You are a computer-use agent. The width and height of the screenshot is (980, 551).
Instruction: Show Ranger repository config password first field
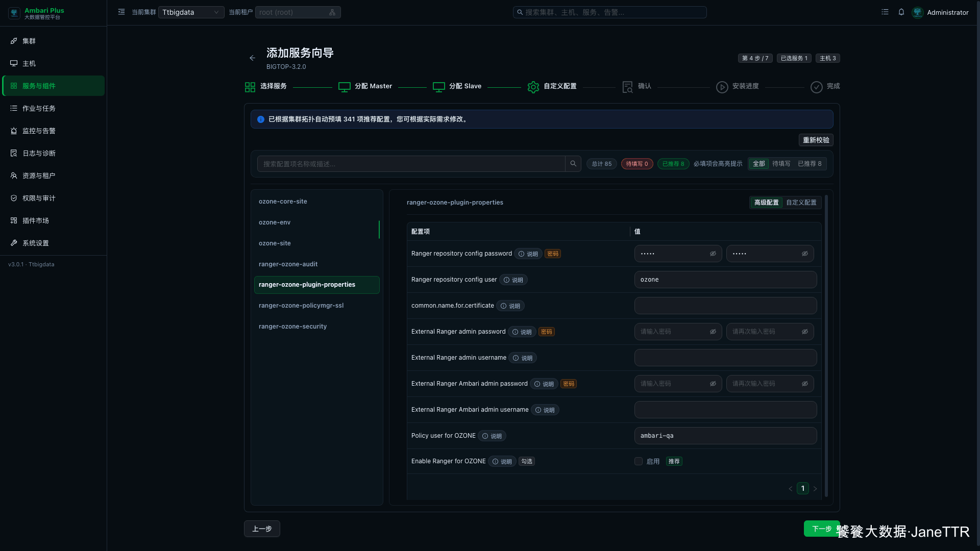tap(713, 254)
